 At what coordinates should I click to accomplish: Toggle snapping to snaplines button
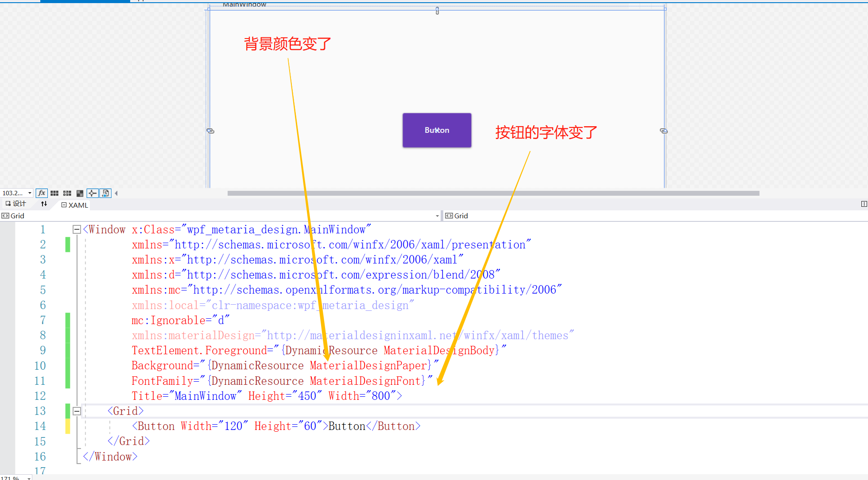pos(93,193)
